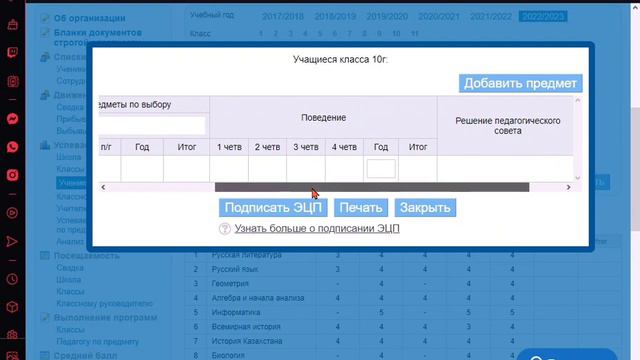Viewport: 640px width, 360px height.
Task: Click the up arrow of table's vertical scrollbar
Action: coord(578,100)
